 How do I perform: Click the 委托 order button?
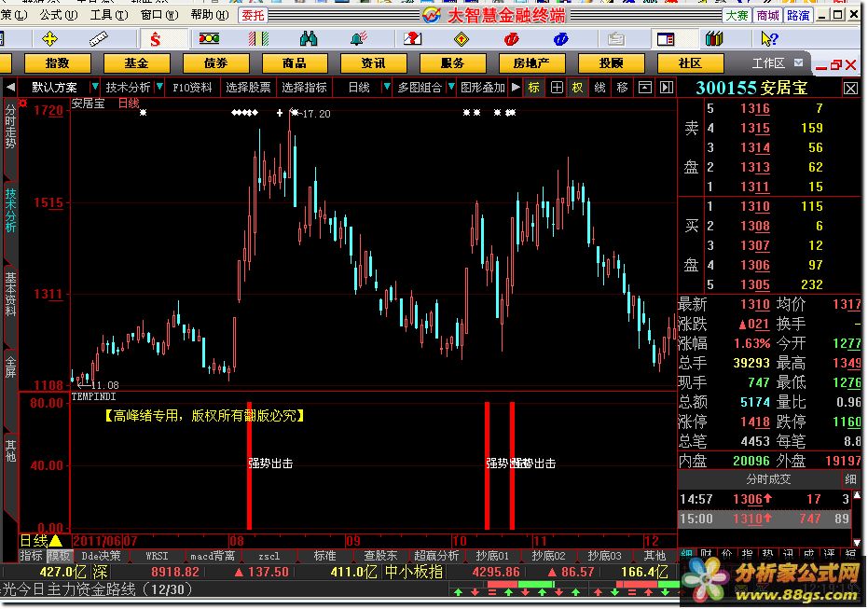coord(253,16)
